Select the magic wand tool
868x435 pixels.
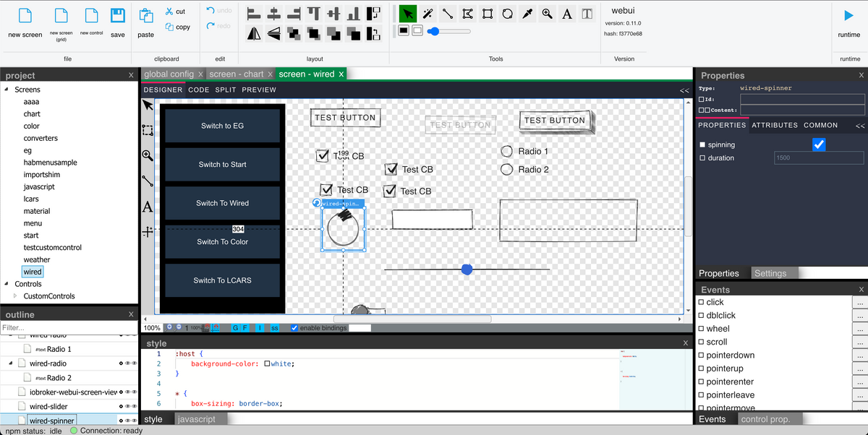point(428,13)
